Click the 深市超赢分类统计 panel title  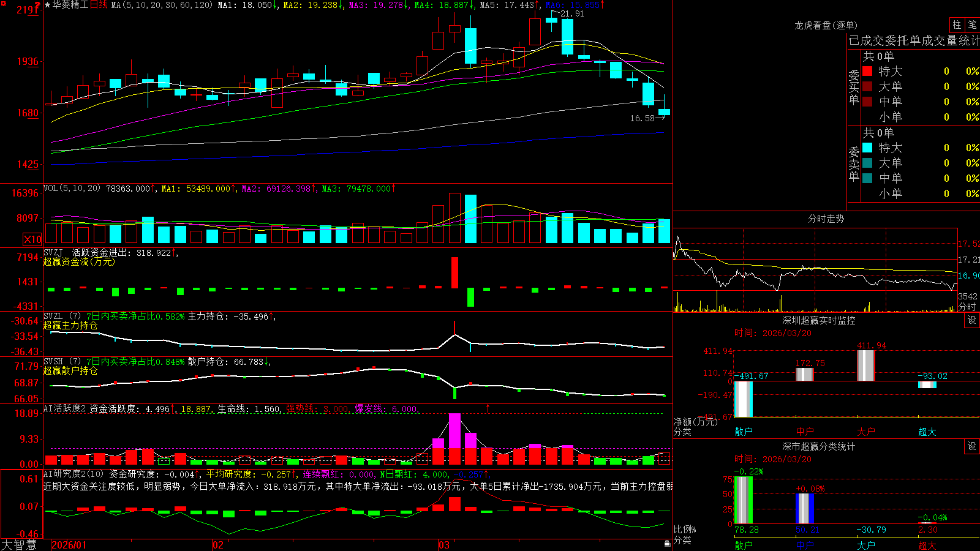(819, 446)
